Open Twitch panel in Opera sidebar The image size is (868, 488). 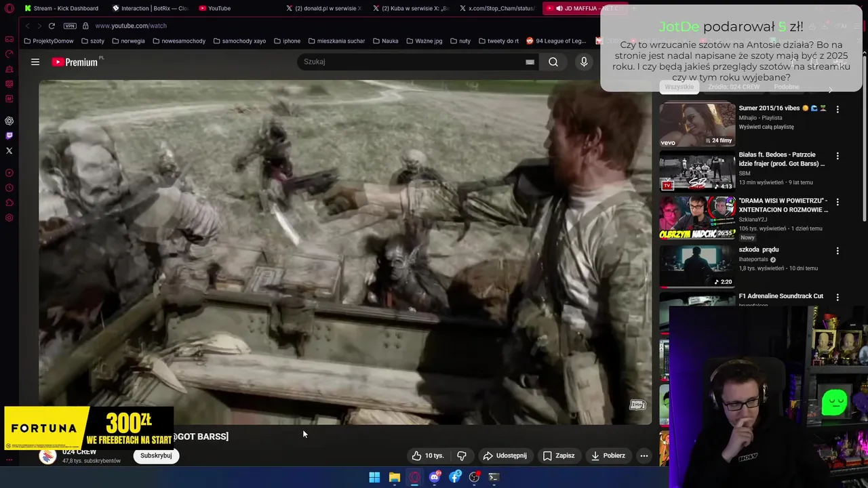point(9,136)
